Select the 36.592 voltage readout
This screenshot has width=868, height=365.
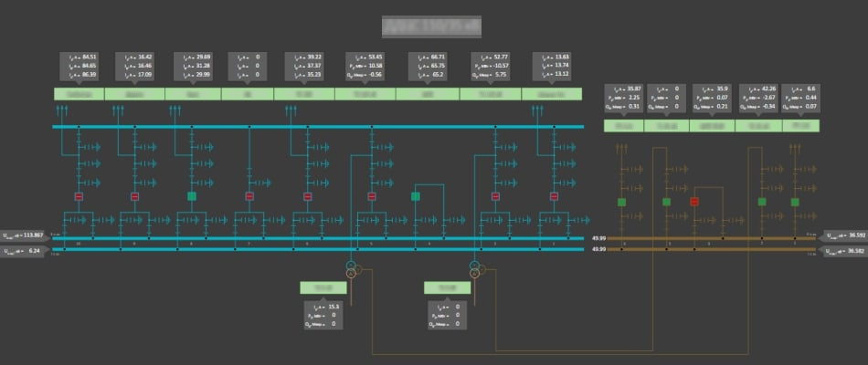point(843,234)
